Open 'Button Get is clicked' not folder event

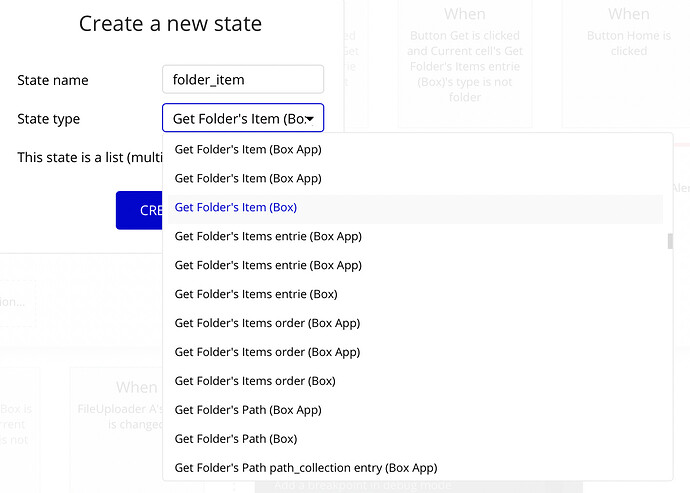tap(465, 64)
